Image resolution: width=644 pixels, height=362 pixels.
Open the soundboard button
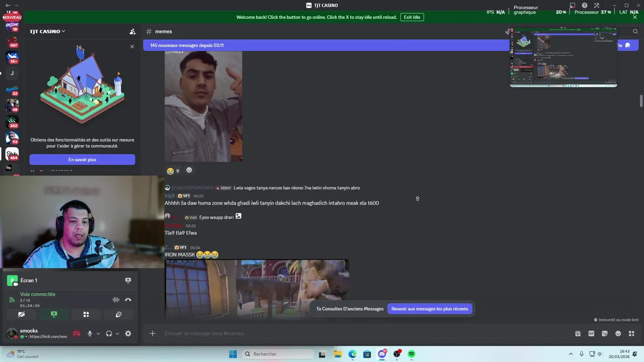[119, 314]
